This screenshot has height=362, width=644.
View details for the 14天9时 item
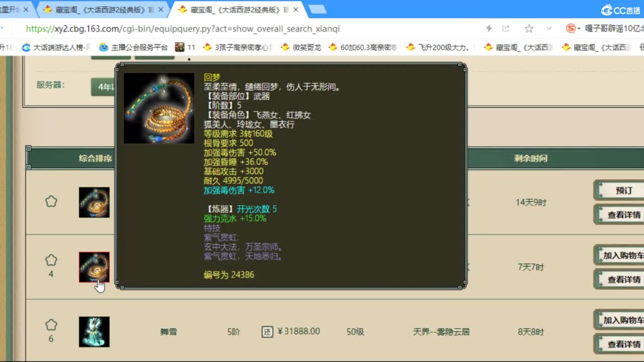619,215
